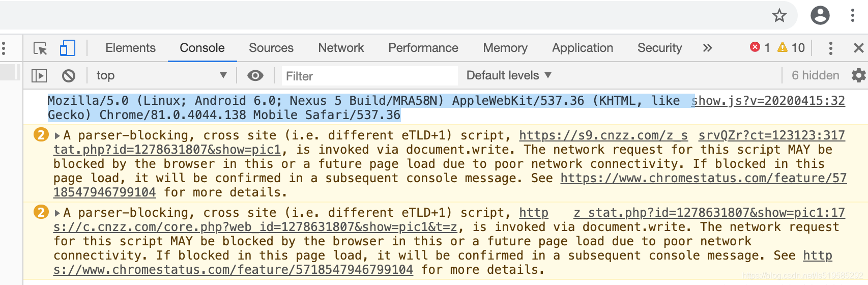
Task: Toggle the device toolbar mobile emulation
Action: tap(67, 48)
